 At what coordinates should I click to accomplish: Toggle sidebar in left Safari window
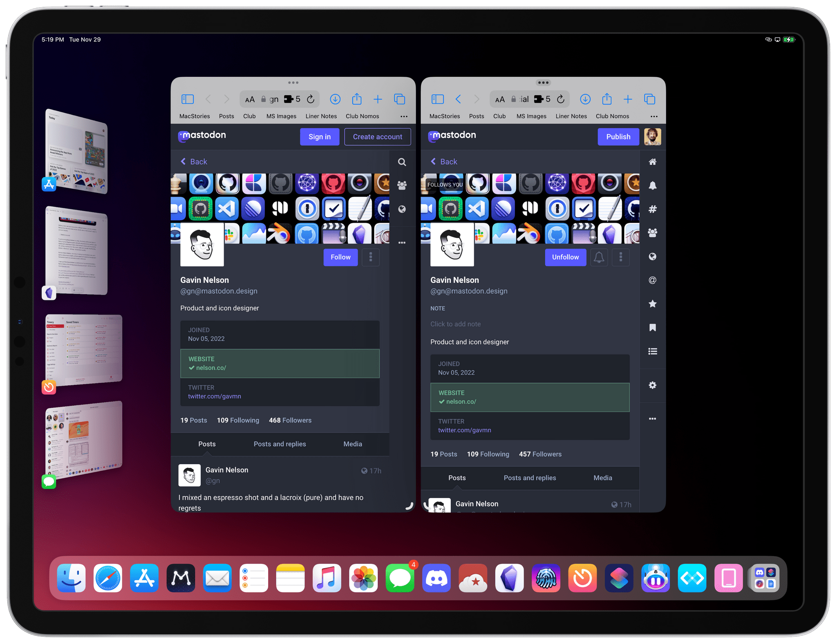point(188,99)
